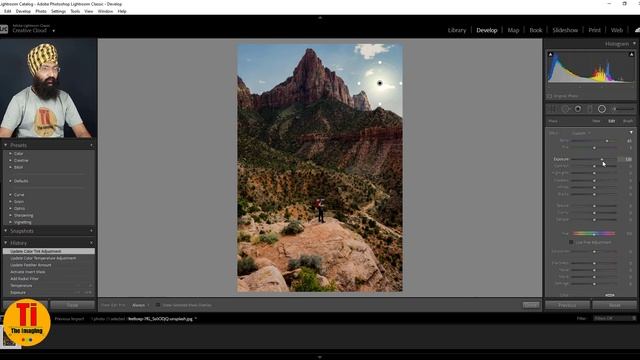The width and height of the screenshot is (640, 360).
Task: Click the top handle of the radial filter
Action: coord(380,62)
